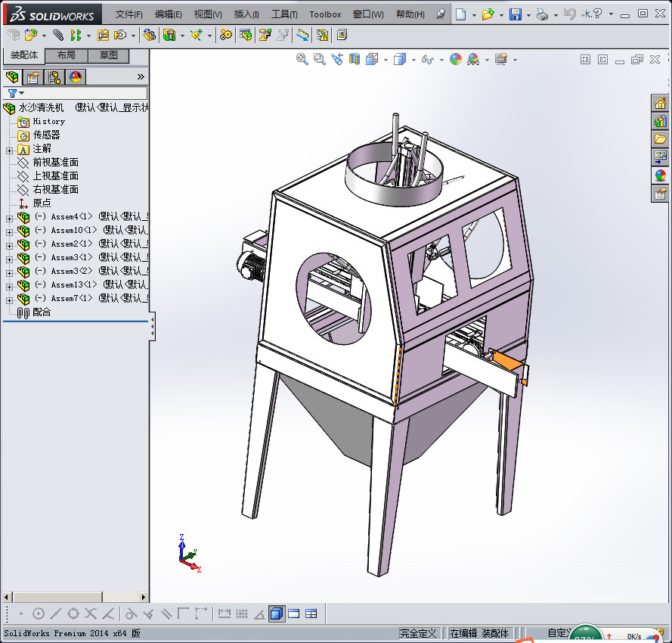Expand the 注解 folder node
The width and height of the screenshot is (672, 643).
[9, 151]
